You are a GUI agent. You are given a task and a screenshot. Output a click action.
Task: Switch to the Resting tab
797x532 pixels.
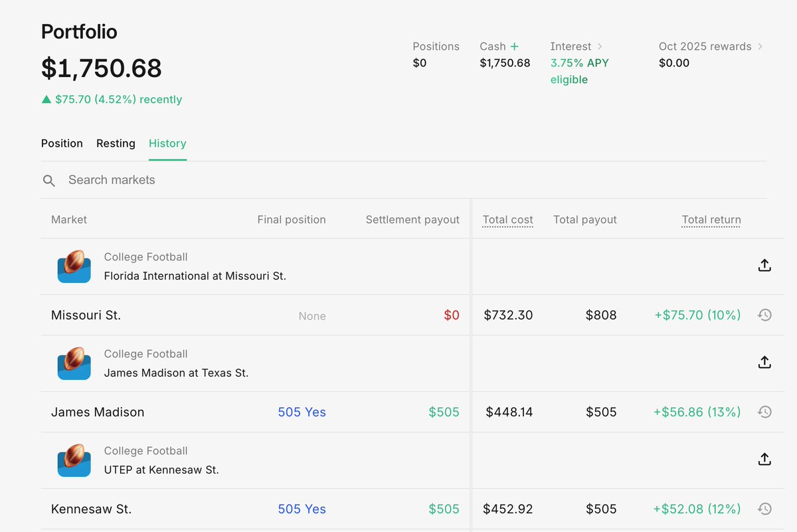116,143
